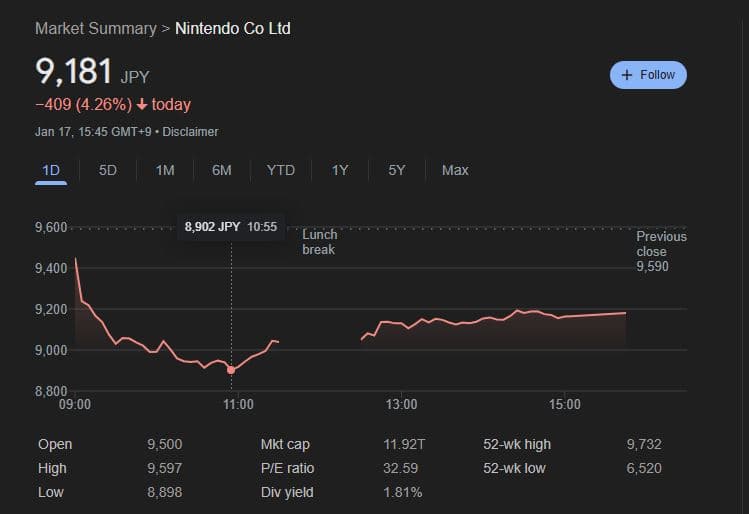Open the 6M chart view

[x=222, y=170]
